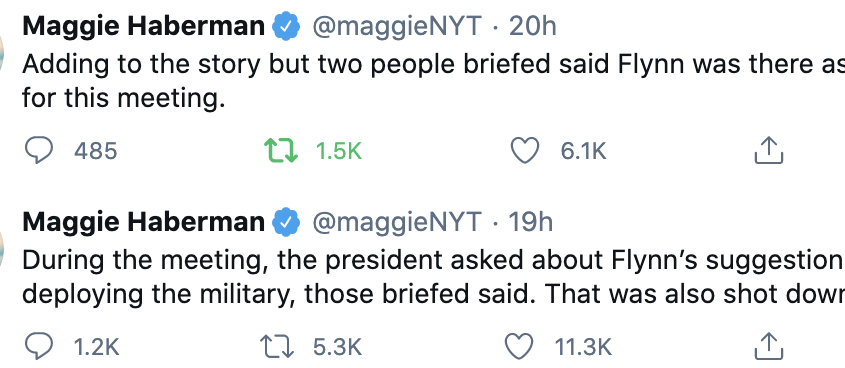Open share options for the 20h tweet
Viewport: 845px width, 368px height.
pos(768,150)
